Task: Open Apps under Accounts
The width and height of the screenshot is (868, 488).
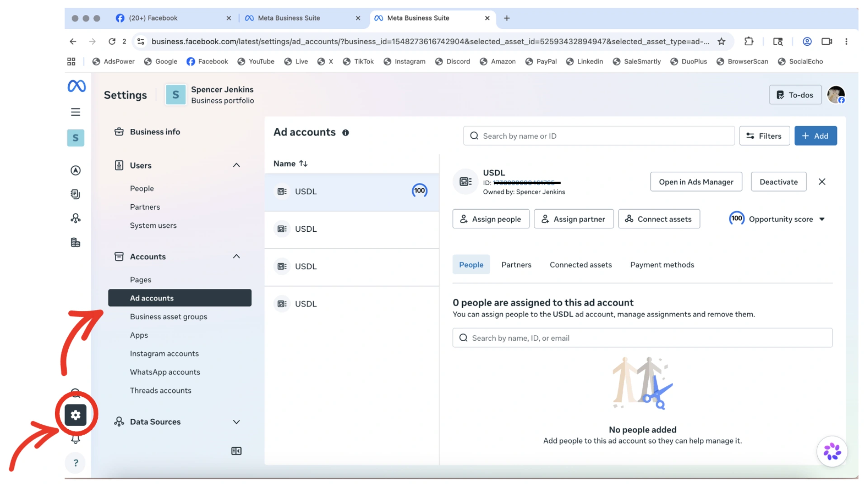Action: point(139,335)
